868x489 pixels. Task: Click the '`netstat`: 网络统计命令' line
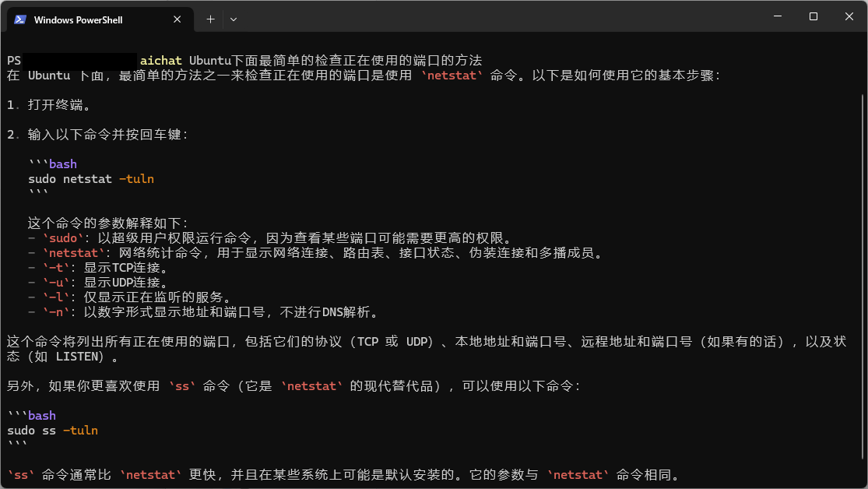click(x=317, y=253)
